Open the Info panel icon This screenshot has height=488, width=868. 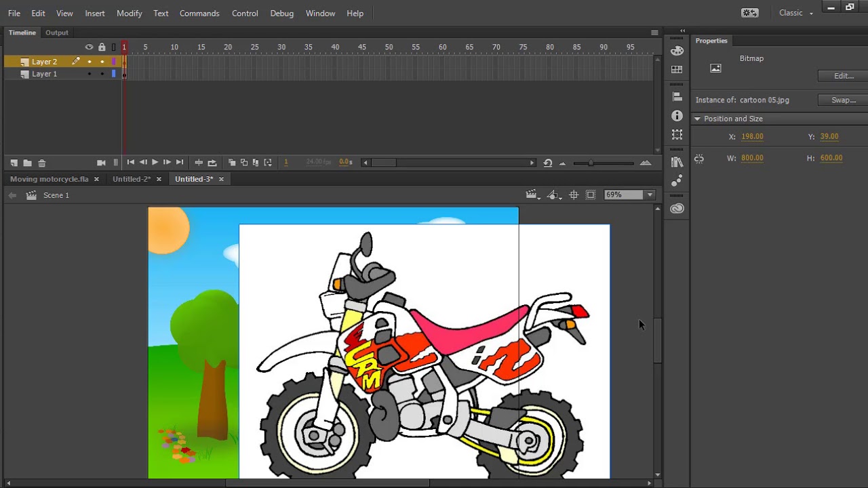click(677, 116)
